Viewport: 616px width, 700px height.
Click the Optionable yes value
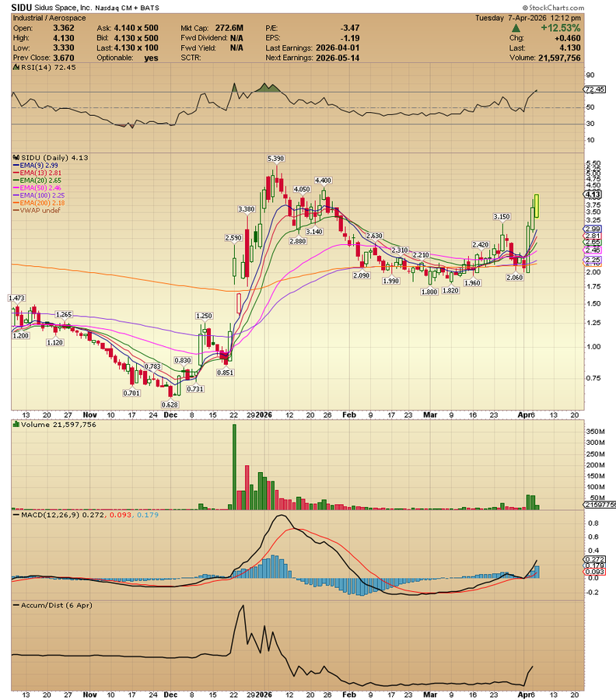[152, 58]
